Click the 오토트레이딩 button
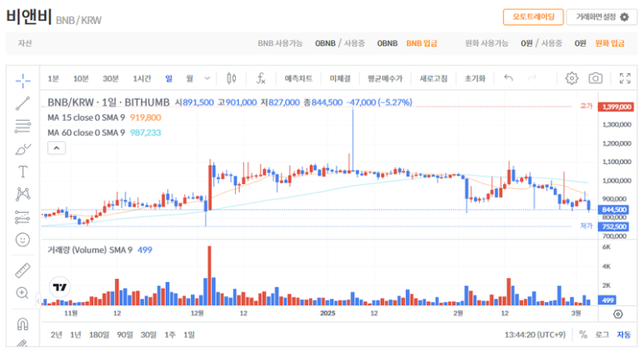The image size is (644, 352). click(533, 17)
